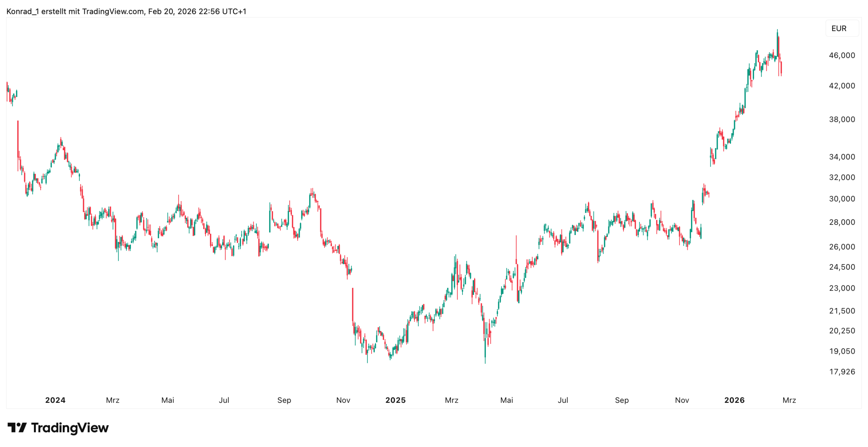Screen dimensions: 868x447
Task: Click the header attribution text line
Action: tap(126, 12)
